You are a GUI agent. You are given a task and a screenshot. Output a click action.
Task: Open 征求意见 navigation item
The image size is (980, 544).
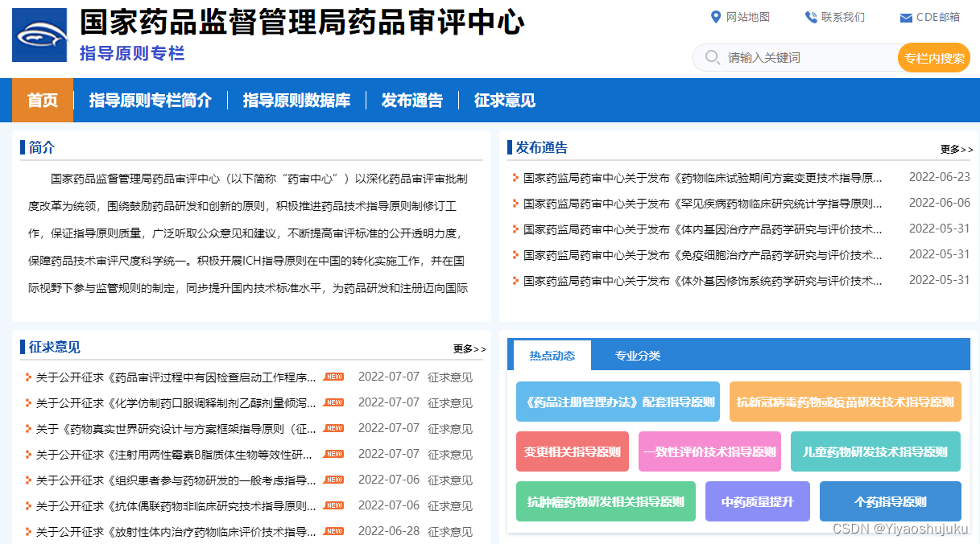coord(505,101)
